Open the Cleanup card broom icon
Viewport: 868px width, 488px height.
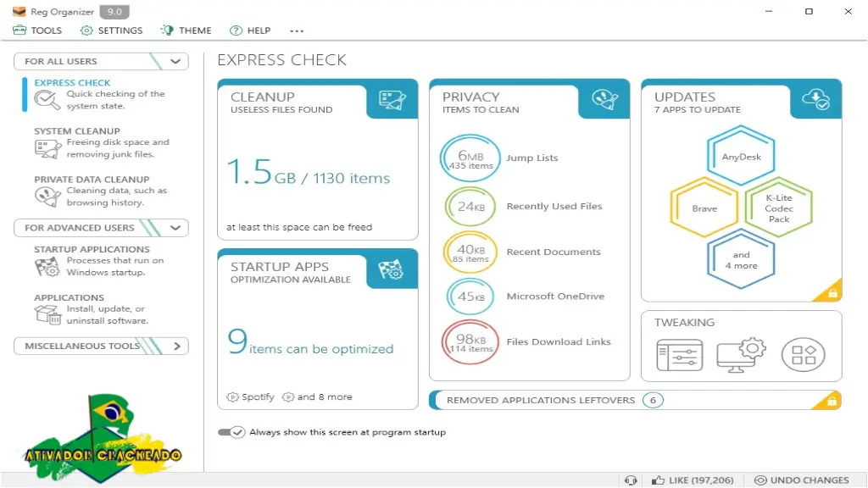click(392, 100)
